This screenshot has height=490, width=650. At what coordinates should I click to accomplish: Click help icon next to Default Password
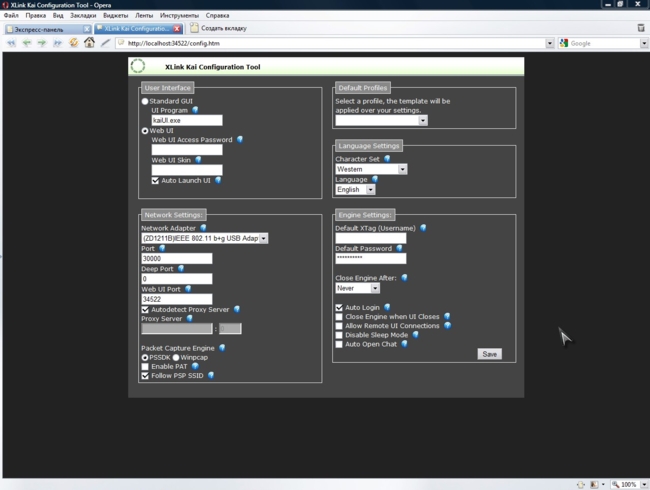399,248
